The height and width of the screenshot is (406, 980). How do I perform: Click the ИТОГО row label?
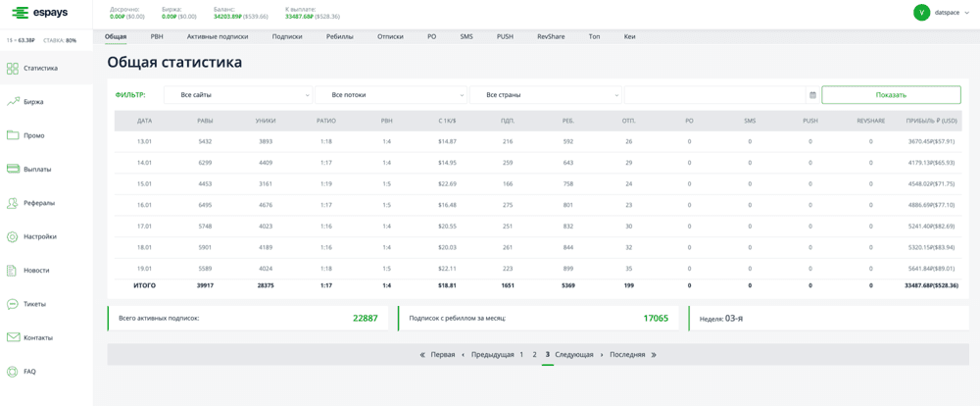(145, 285)
